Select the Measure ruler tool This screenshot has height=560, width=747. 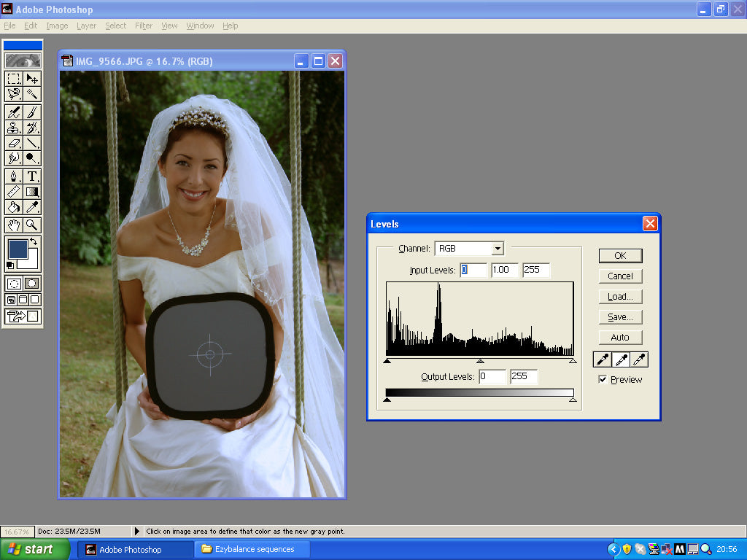point(14,192)
